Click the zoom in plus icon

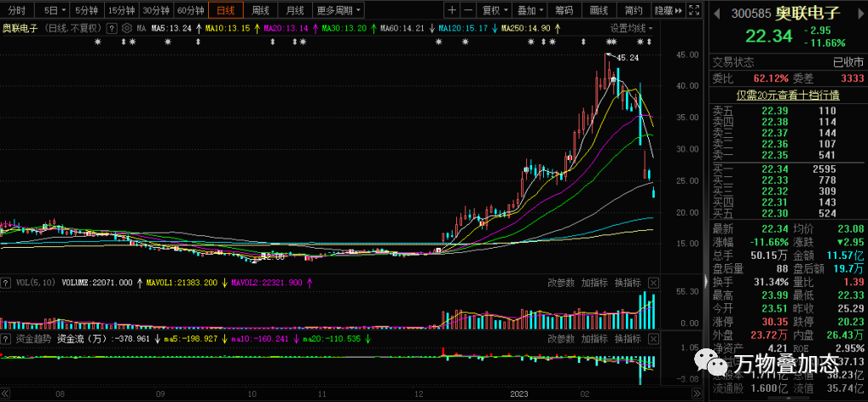coord(452,11)
